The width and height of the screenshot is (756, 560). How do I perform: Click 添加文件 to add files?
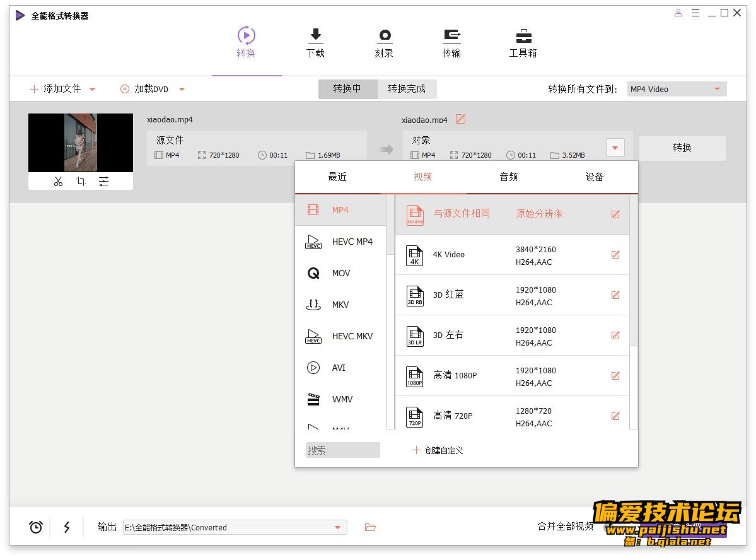[56, 89]
